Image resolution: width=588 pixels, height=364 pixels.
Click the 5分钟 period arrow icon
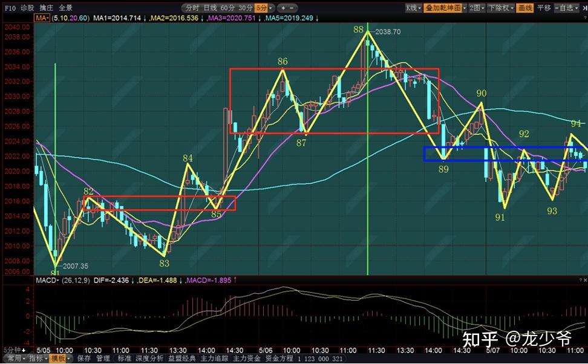pos(25,350)
